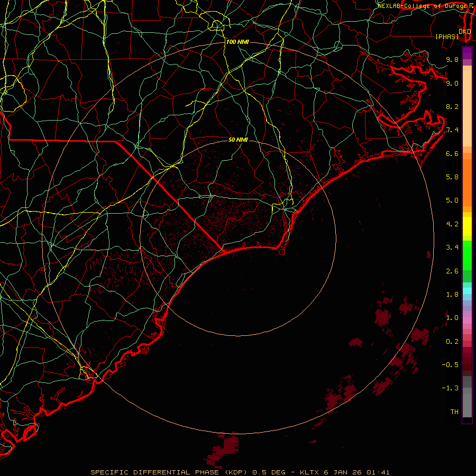
Task: Click the [PHAS] label above color bar
Action: click(x=447, y=36)
